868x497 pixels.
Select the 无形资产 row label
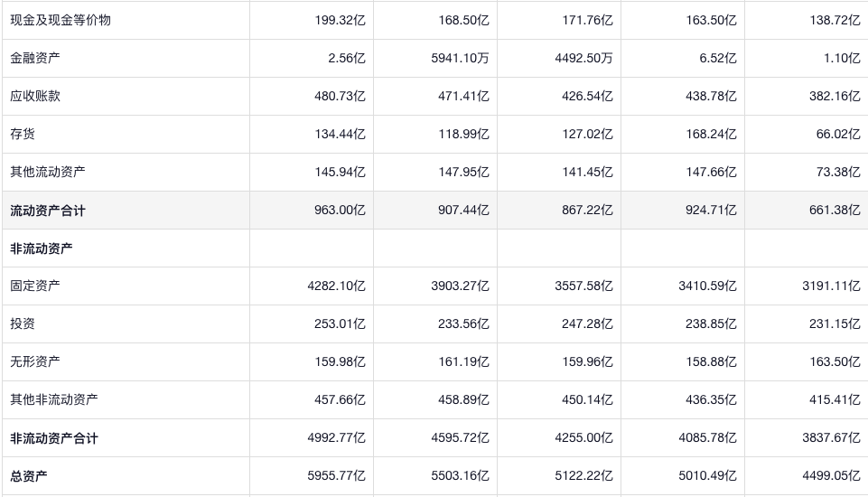pos(36,361)
